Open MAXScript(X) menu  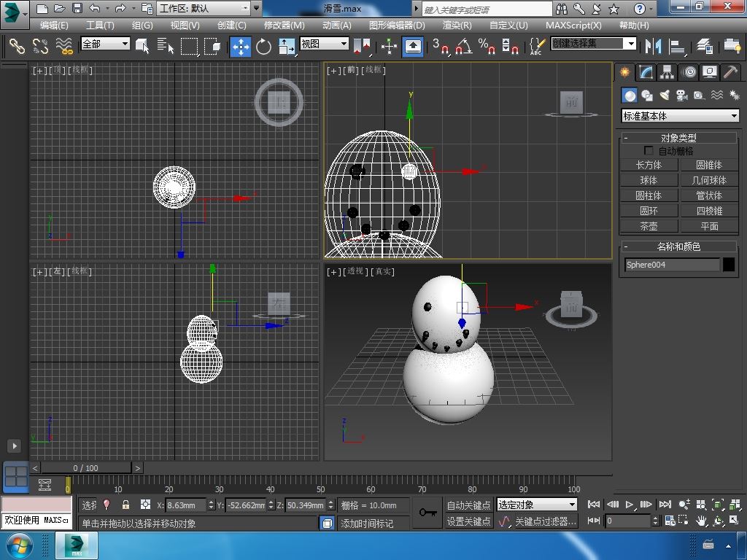(573, 26)
